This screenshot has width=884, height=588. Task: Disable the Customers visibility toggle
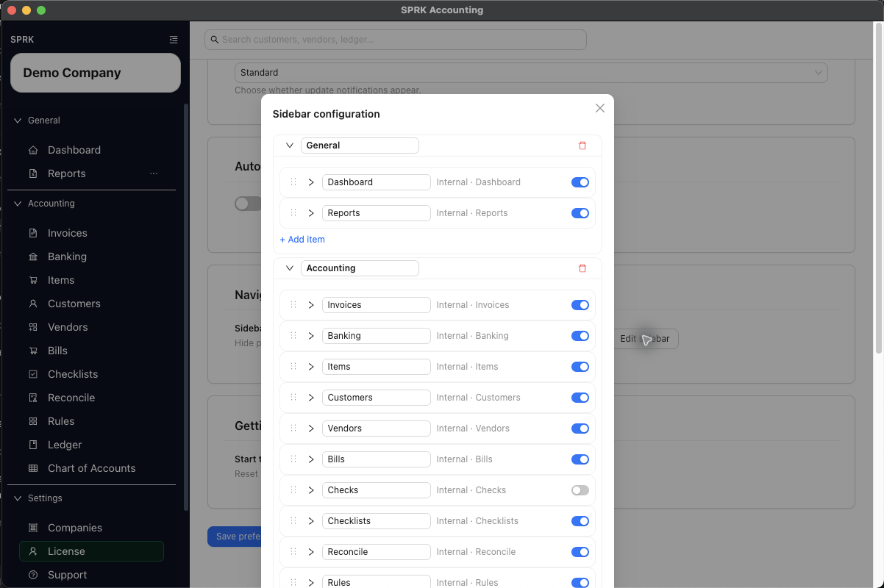coord(580,398)
